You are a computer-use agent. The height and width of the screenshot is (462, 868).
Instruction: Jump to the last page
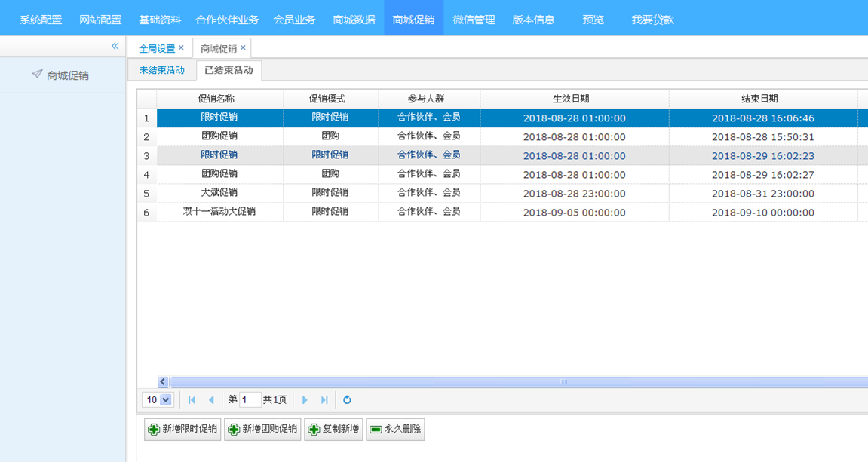pos(324,400)
